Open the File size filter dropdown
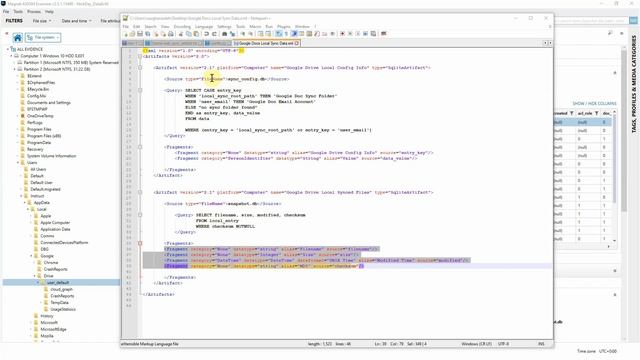 pyautogui.click(x=42, y=21)
